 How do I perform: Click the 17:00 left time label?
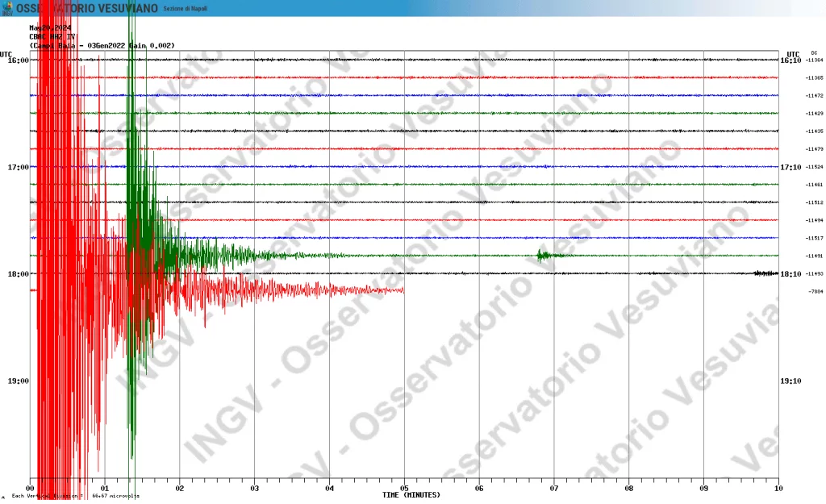pyautogui.click(x=18, y=167)
